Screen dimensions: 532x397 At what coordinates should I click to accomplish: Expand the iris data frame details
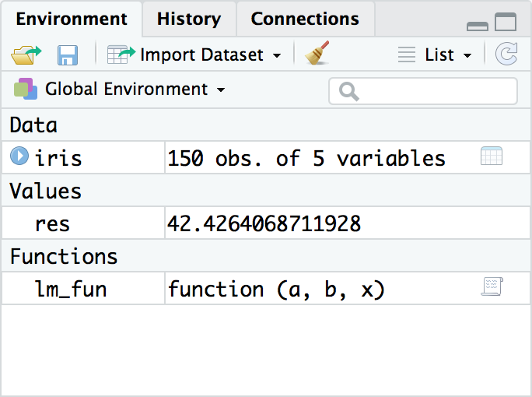19,157
